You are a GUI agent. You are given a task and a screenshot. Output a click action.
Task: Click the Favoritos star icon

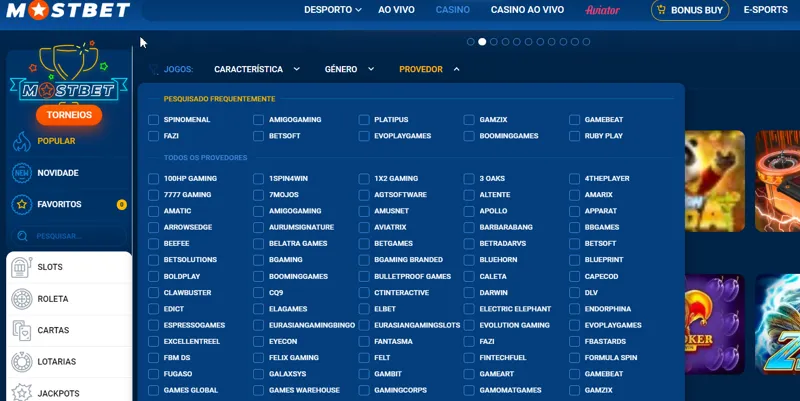point(22,204)
